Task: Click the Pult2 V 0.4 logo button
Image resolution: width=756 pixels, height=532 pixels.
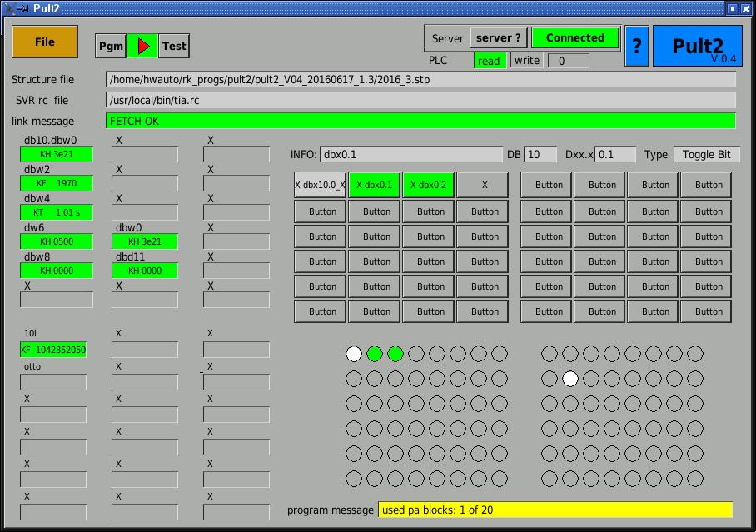Action: pos(697,46)
